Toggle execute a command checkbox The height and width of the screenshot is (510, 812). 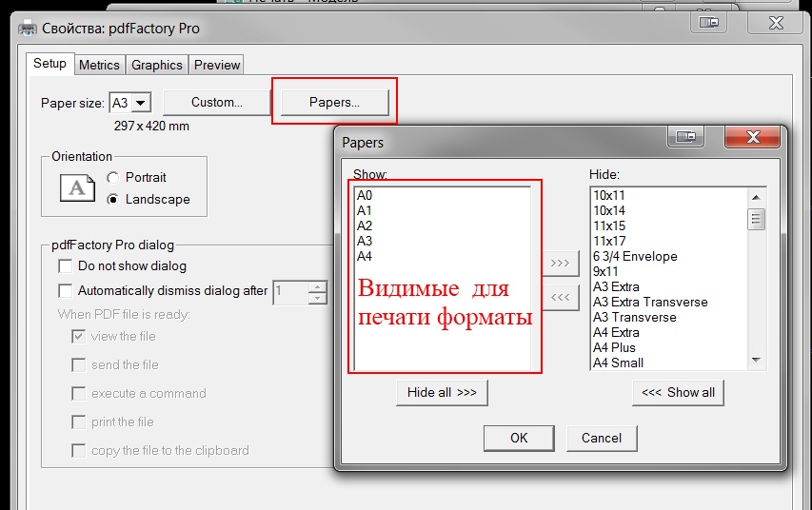(78, 394)
